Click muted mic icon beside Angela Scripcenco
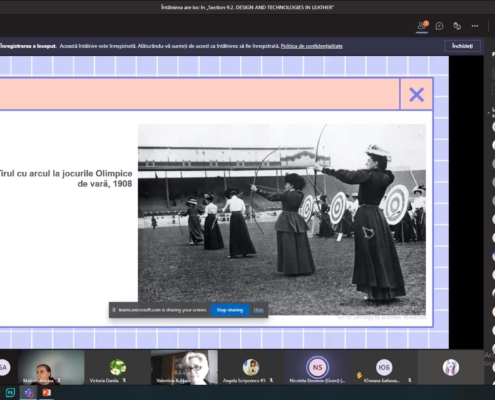495x400 pixels. point(271,380)
